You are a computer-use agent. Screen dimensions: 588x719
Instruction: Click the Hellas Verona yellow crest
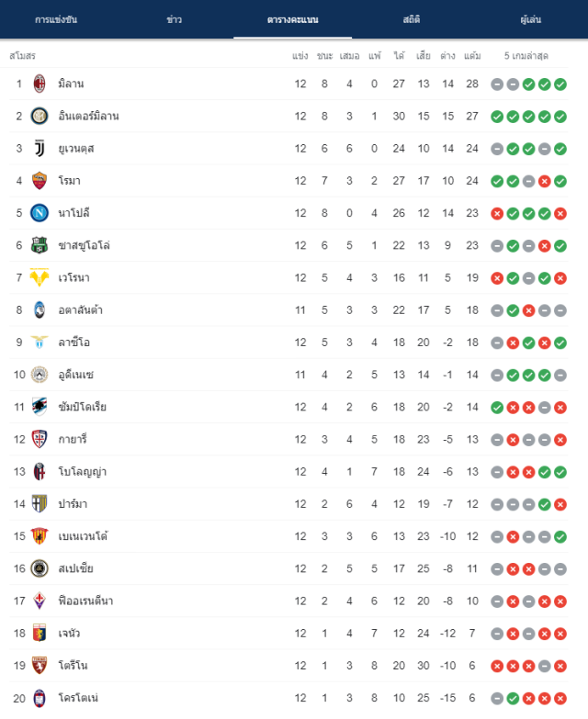point(40,277)
